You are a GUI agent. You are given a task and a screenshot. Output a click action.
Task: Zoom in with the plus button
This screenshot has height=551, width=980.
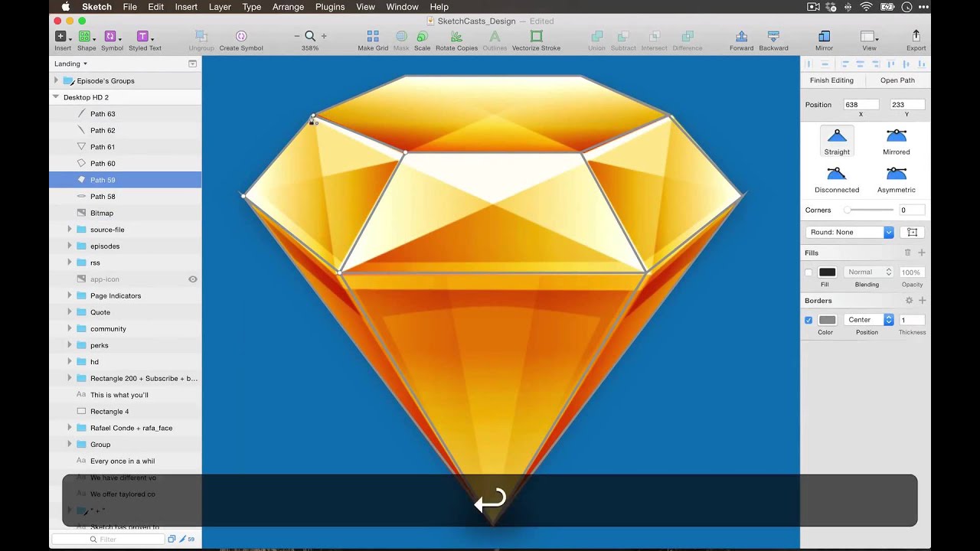point(324,36)
